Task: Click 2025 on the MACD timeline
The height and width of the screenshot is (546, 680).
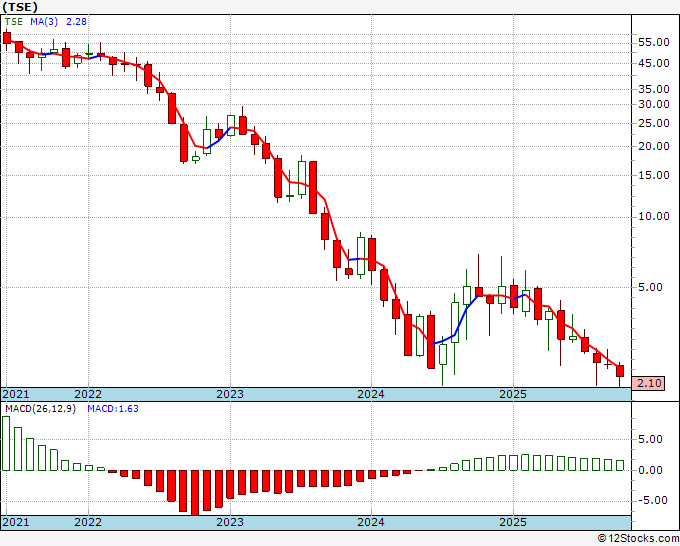Action: coord(513,522)
